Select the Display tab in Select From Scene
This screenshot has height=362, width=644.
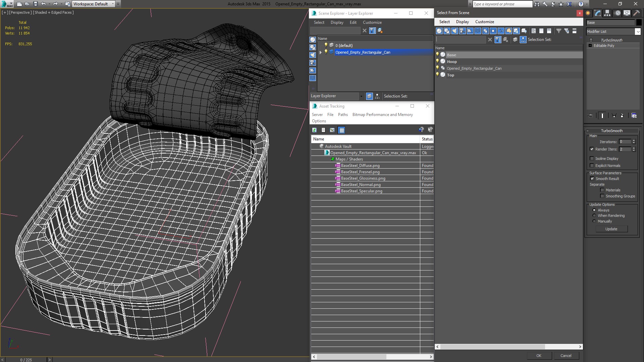(462, 22)
